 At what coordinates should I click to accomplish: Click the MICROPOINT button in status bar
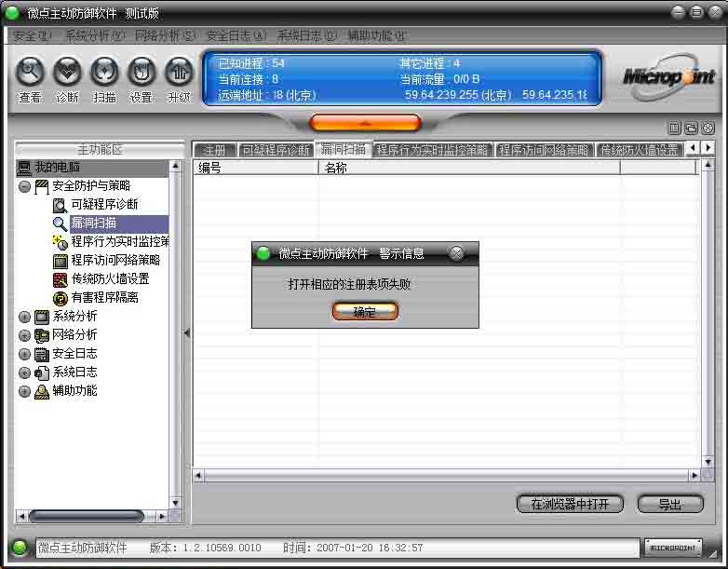(x=673, y=549)
